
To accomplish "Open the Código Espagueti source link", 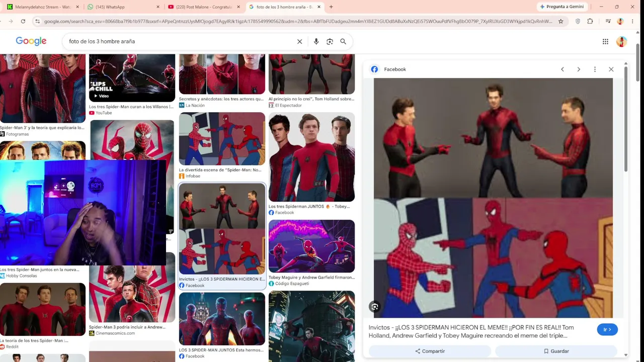I will coord(289,284).
